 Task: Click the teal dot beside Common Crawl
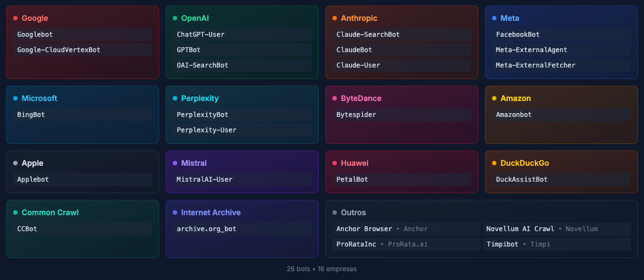click(x=15, y=212)
